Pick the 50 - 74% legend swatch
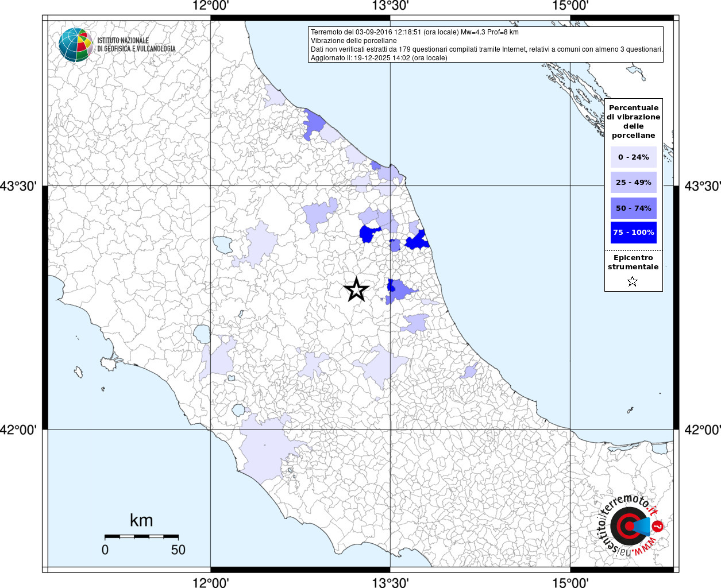 (633, 208)
